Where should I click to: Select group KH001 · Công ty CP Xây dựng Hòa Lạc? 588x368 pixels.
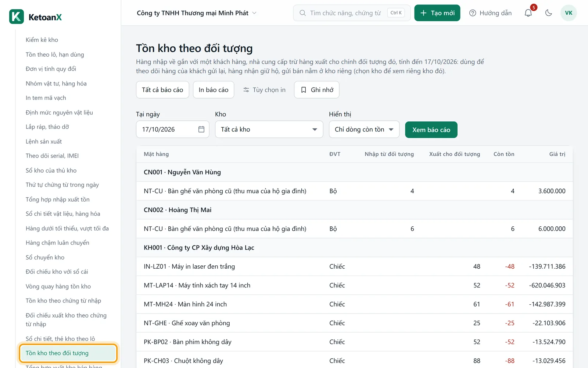[354, 248]
